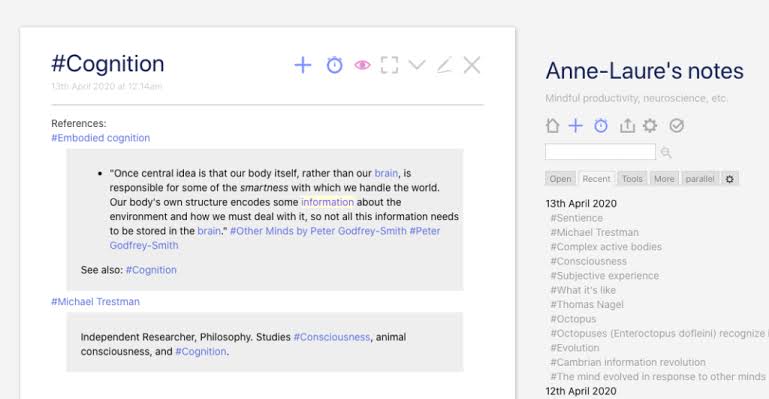Go to home via sidebar house icon

(553, 126)
